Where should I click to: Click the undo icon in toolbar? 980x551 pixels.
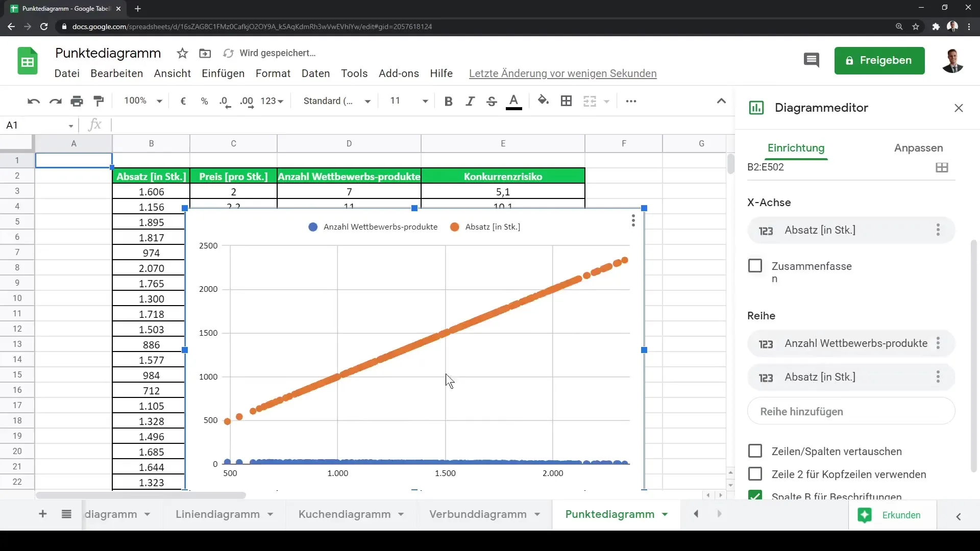coord(34,101)
